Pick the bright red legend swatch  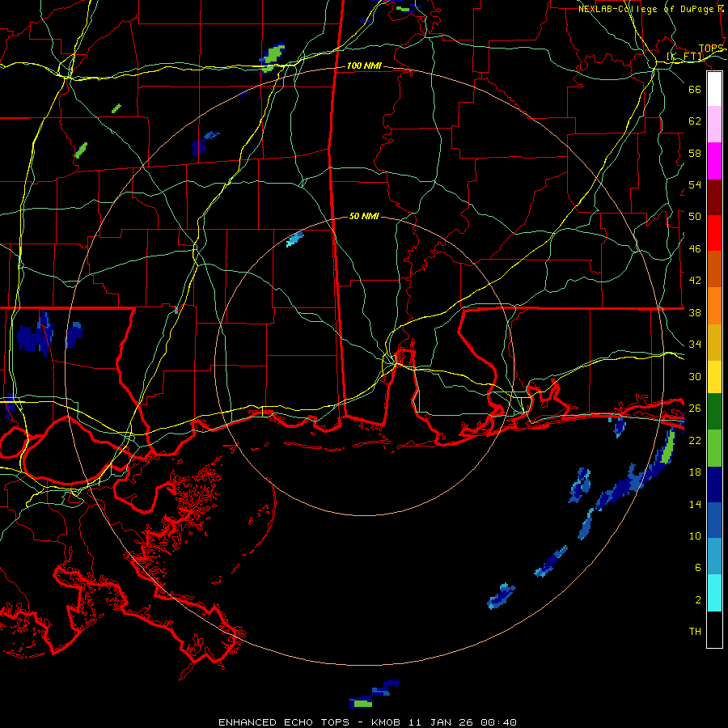714,233
